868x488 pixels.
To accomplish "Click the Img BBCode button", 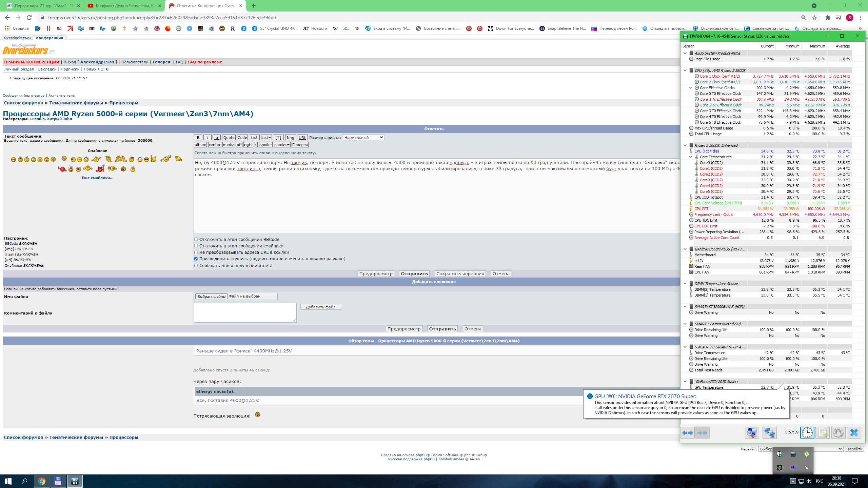I will point(290,138).
